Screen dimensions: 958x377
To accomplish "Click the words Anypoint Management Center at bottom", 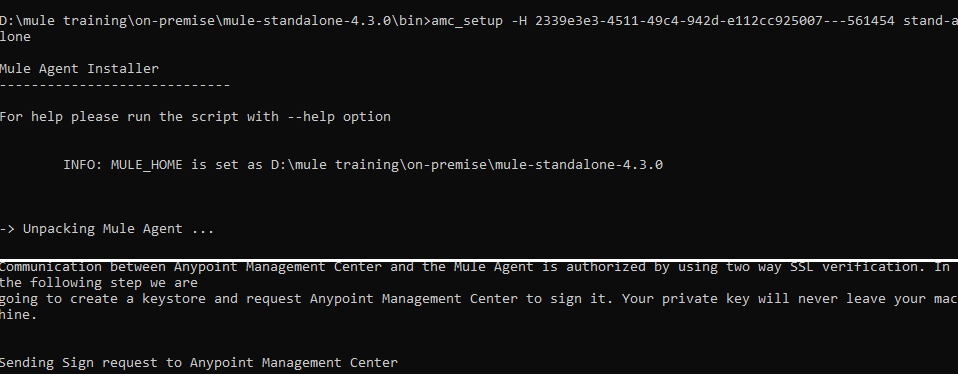I will (294, 363).
